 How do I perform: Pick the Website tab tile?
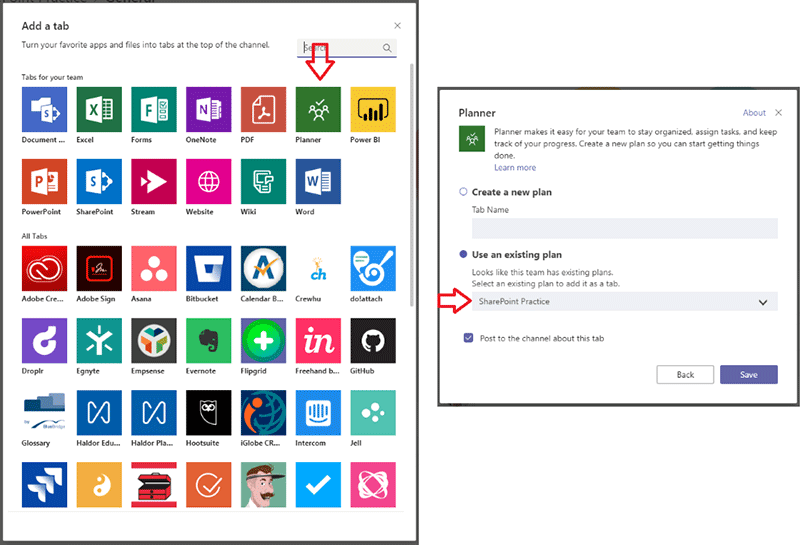click(x=209, y=181)
